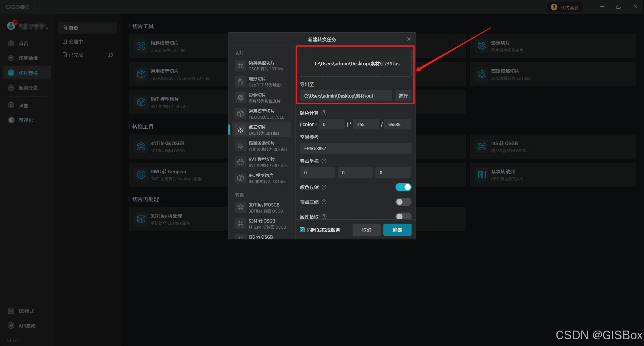Click the second 零点坐标 coordinate field
This screenshot has height=346, width=644.
click(x=355, y=172)
